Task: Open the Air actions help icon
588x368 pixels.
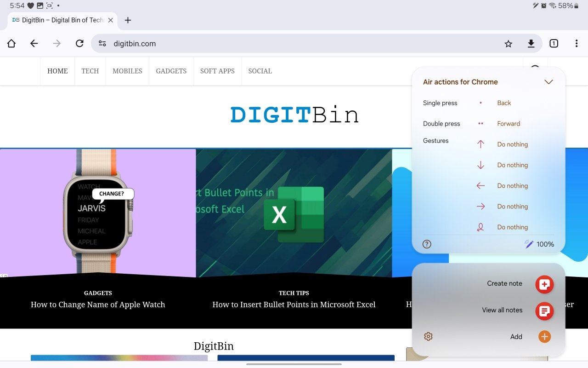Action: click(427, 244)
